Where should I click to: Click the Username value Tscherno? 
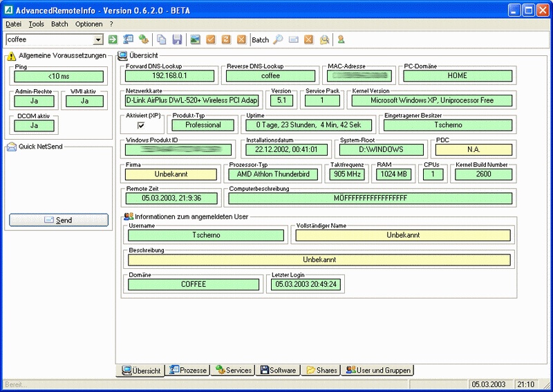point(206,235)
